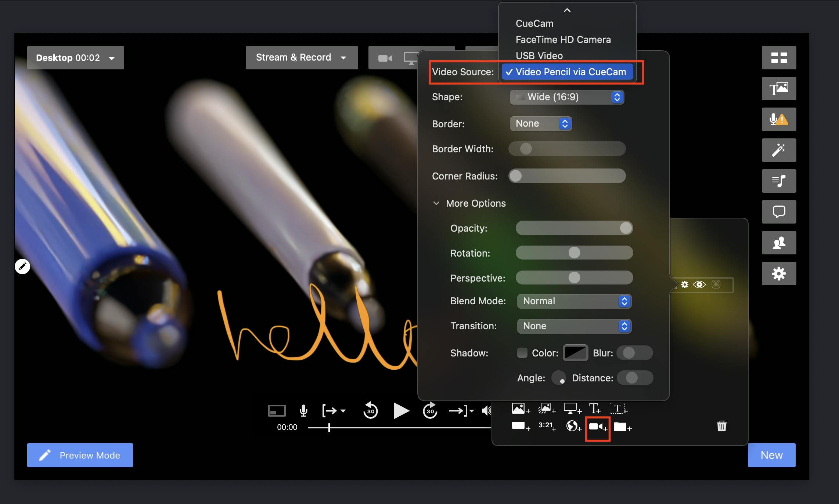Enable the Shadow checkbox
Screen dimensions: 839x504
click(x=522, y=353)
